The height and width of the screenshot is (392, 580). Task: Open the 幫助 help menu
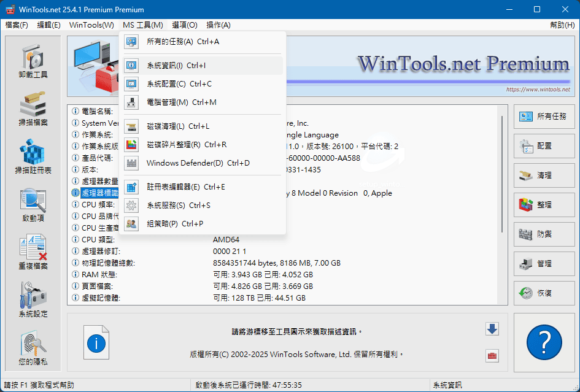click(x=562, y=25)
